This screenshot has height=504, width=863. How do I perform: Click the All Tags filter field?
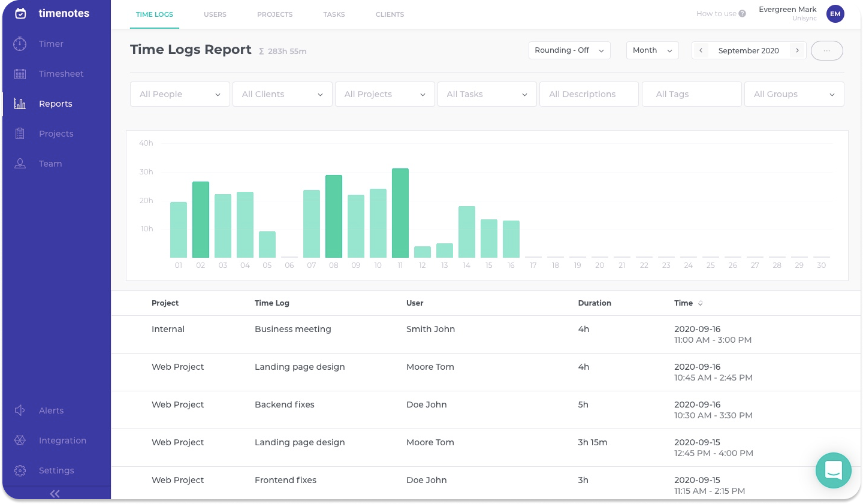coord(692,94)
